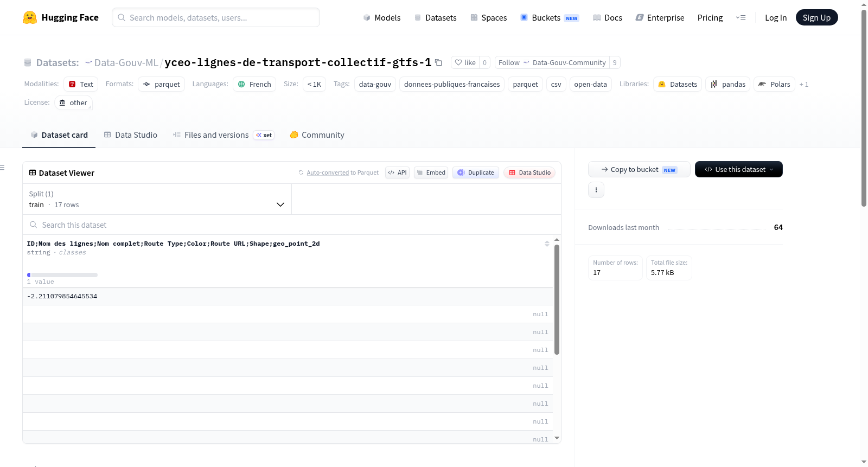Focus the search models and datasets field

(x=216, y=17)
